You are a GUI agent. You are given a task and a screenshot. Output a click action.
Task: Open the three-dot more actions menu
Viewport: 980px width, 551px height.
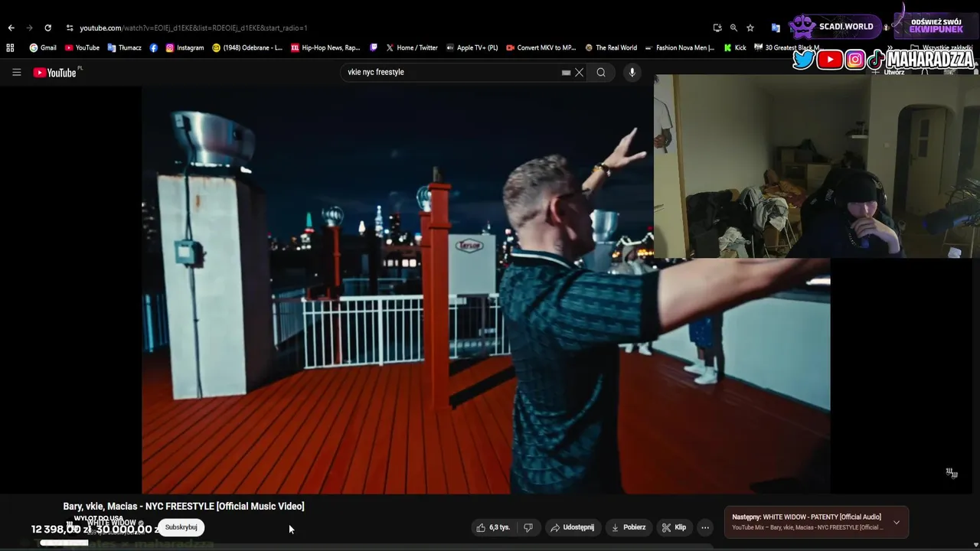point(705,527)
